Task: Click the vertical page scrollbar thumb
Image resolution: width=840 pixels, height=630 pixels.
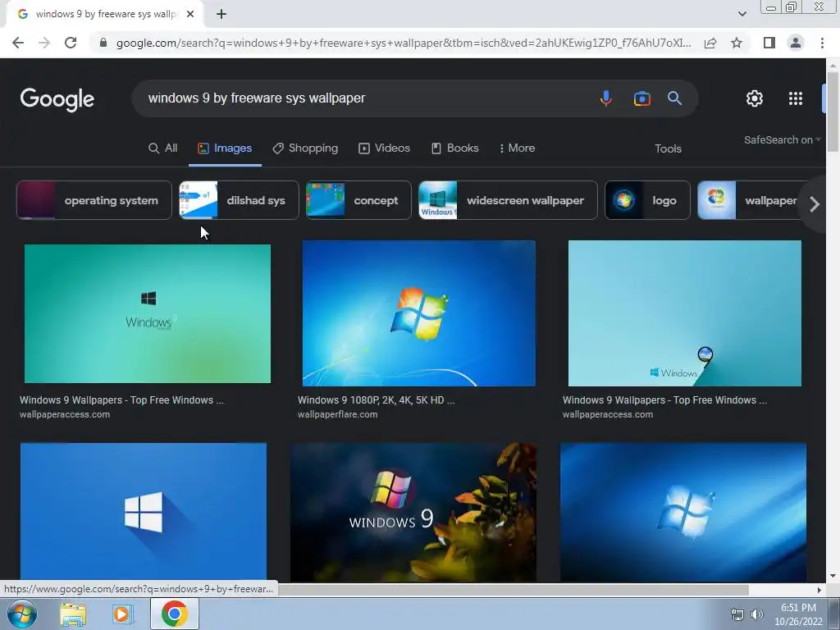Action: (x=833, y=110)
